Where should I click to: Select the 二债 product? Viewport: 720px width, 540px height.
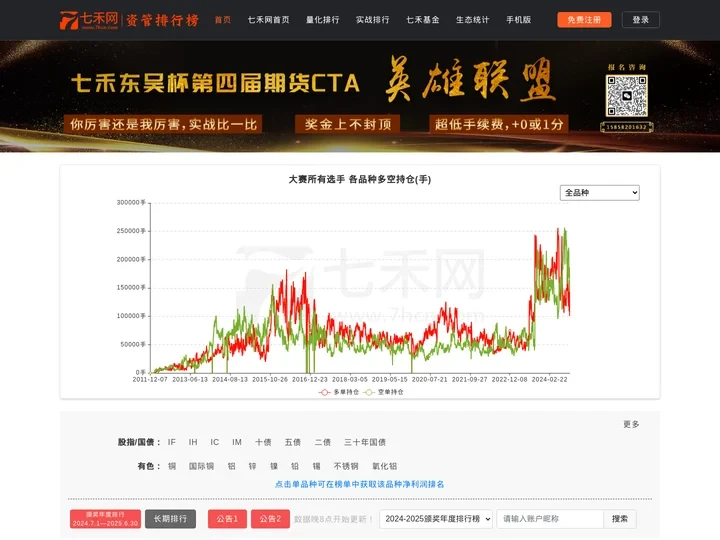322,442
